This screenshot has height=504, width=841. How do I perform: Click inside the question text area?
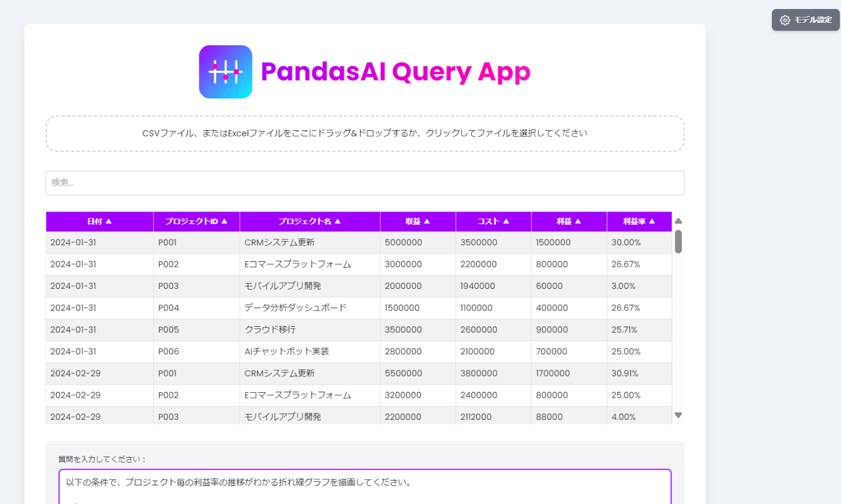click(365, 487)
